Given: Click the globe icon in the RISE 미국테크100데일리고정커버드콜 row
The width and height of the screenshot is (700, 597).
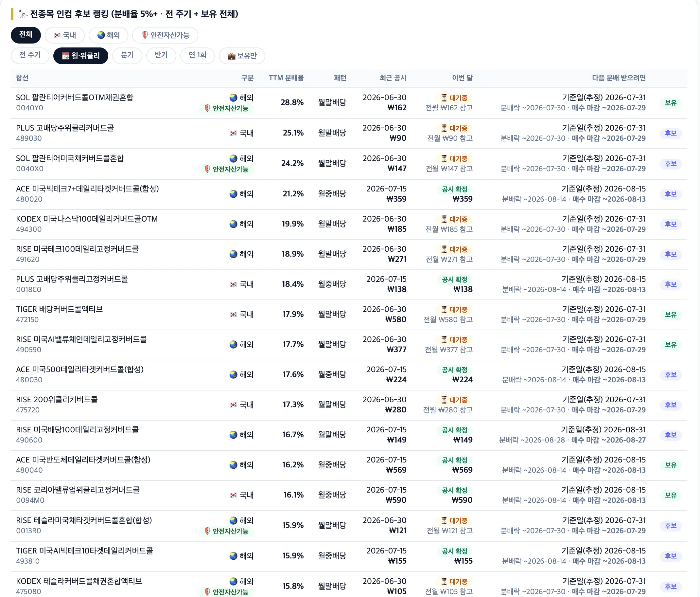Looking at the screenshot, I should pos(233,254).
